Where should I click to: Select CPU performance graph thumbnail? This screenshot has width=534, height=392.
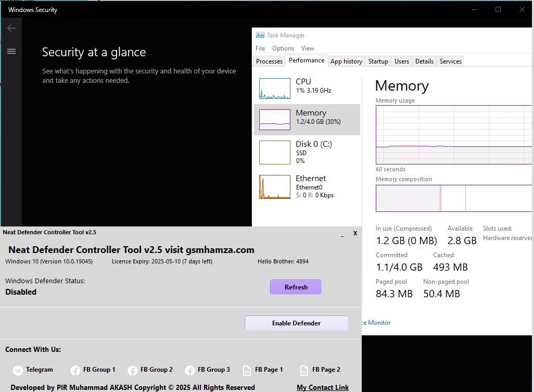point(274,88)
